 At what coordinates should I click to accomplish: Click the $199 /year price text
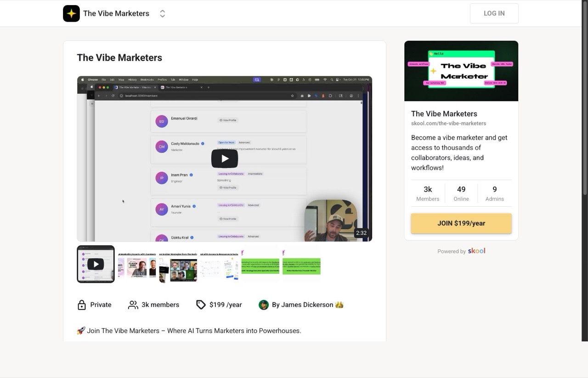[226, 305]
